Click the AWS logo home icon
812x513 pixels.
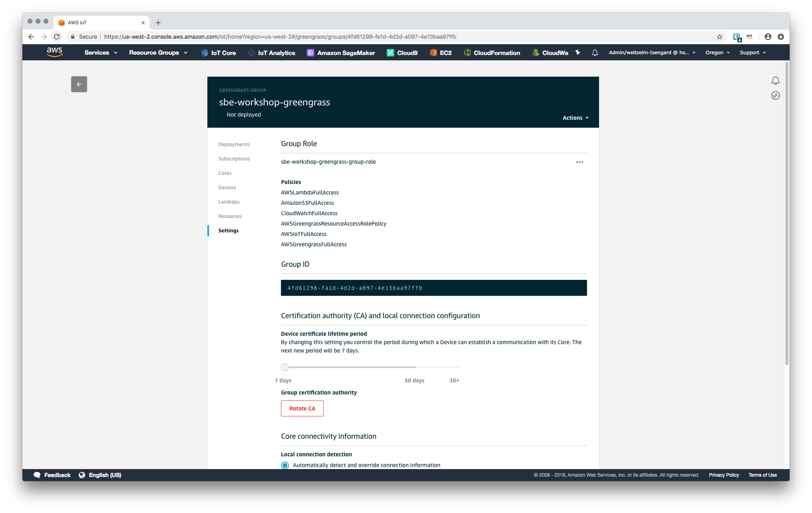(54, 52)
